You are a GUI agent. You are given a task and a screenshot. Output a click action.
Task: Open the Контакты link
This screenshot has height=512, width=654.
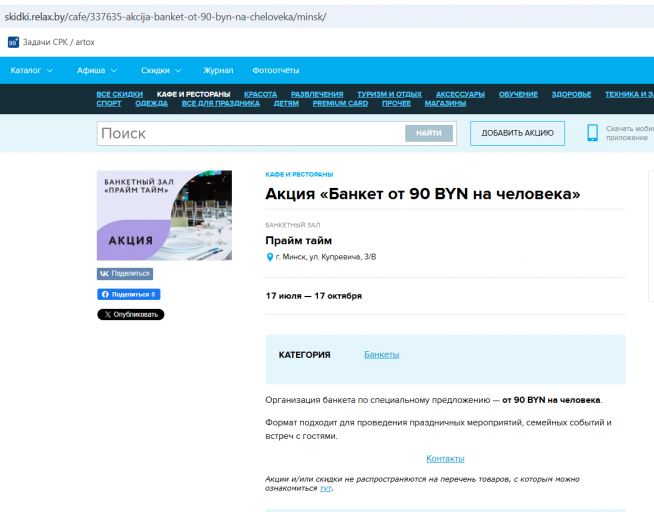pyautogui.click(x=445, y=458)
